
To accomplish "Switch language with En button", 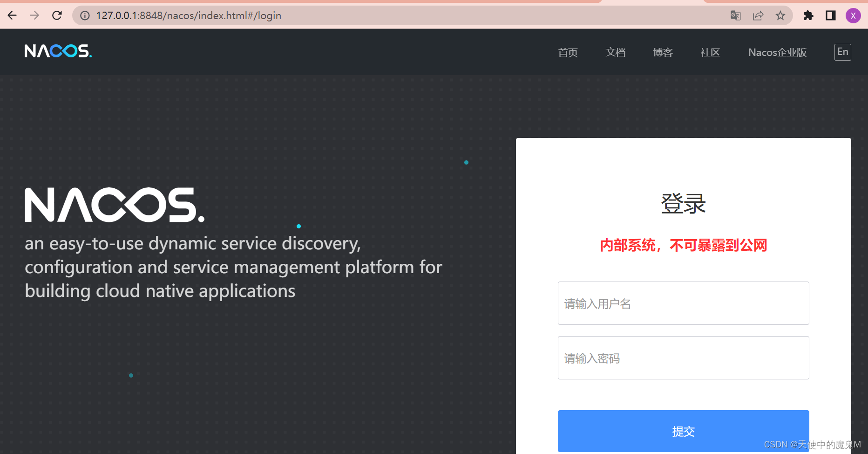I will tap(843, 52).
